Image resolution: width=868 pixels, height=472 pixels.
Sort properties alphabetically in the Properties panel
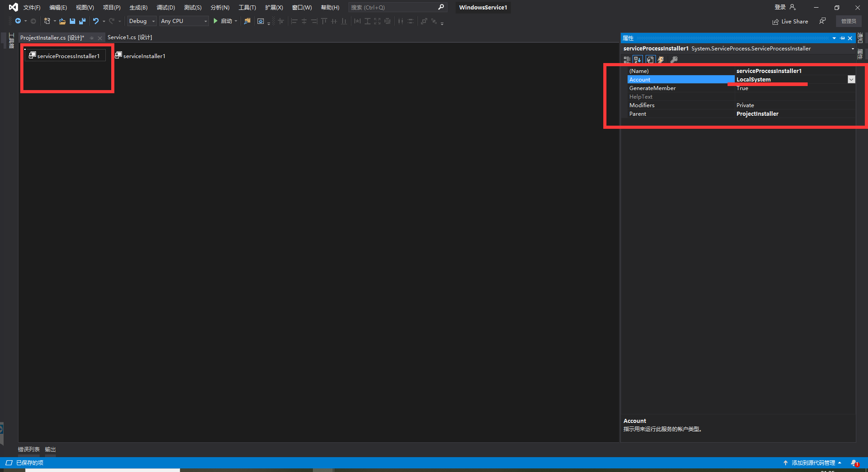click(637, 59)
